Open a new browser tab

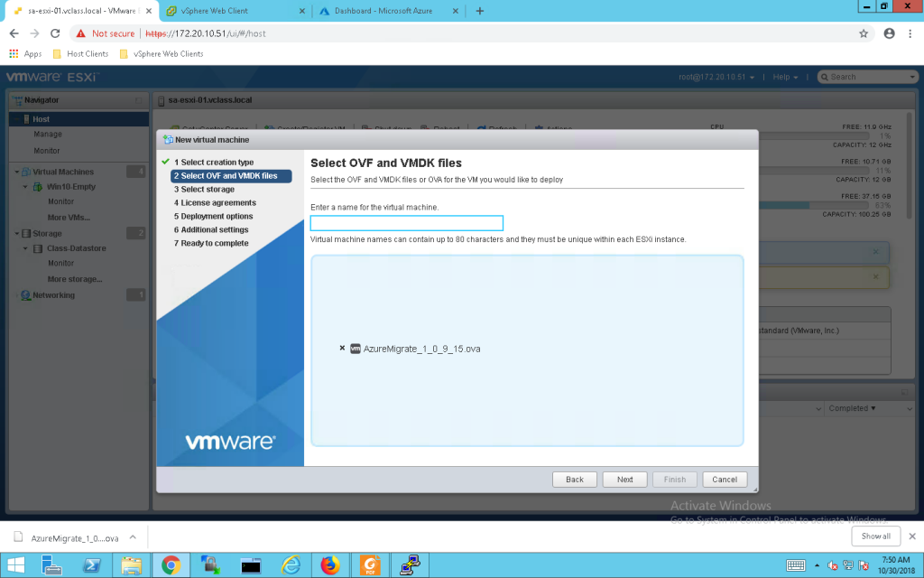pyautogui.click(x=480, y=11)
